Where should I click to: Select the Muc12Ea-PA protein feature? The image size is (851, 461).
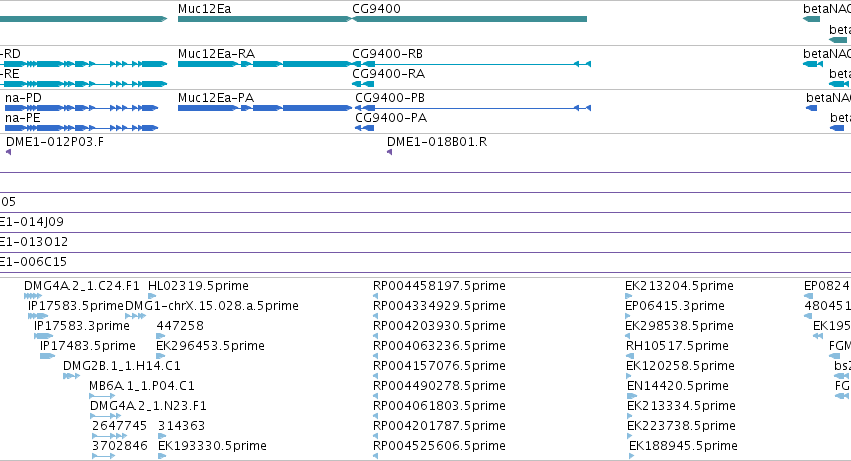pyautogui.click(x=264, y=108)
